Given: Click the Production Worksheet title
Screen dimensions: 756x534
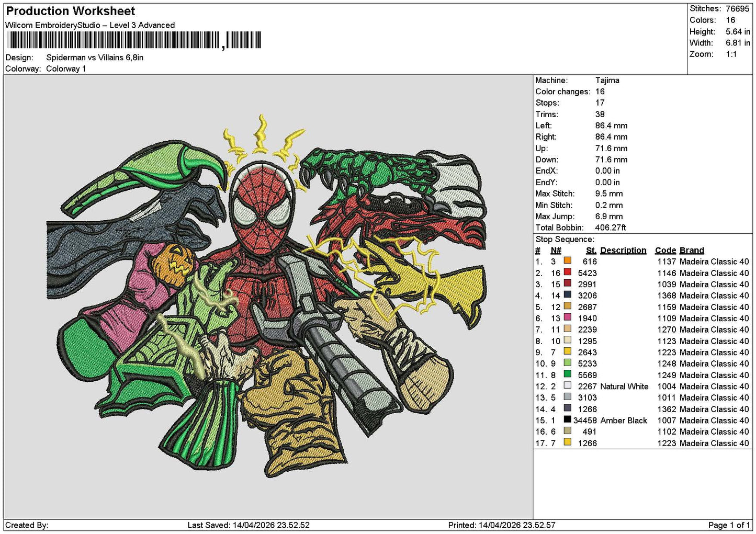Looking at the screenshot, I should click(x=70, y=11).
